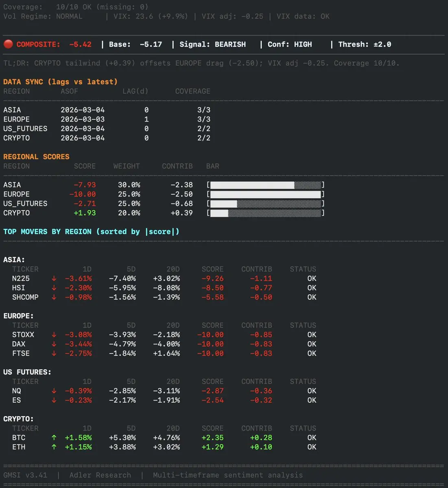Click the down arrow in the FTSE row

click(x=54, y=353)
